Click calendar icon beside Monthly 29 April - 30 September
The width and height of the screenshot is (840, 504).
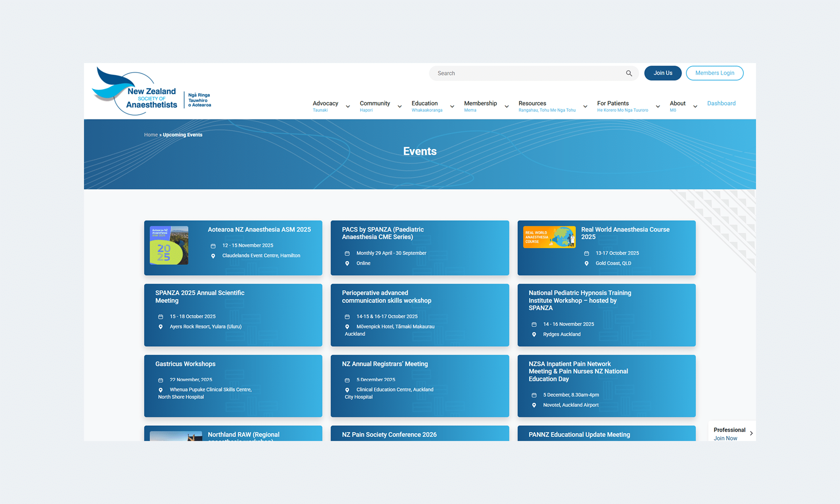pyautogui.click(x=347, y=253)
